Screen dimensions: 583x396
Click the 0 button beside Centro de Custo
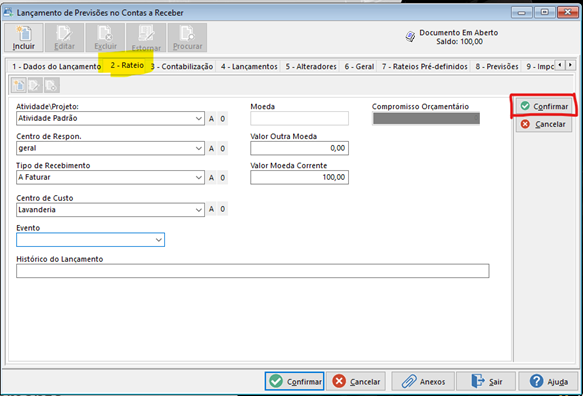(222, 209)
